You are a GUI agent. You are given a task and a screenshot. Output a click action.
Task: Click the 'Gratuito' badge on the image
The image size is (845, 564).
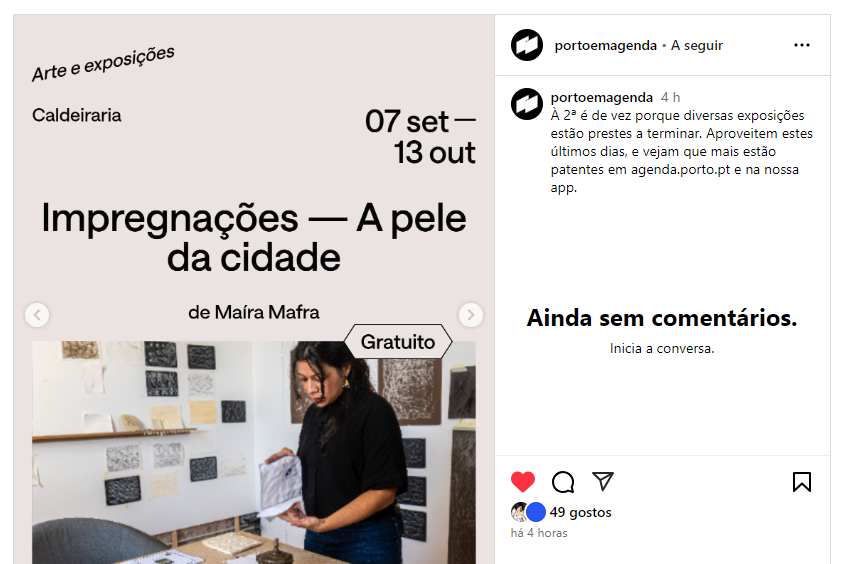coord(398,342)
